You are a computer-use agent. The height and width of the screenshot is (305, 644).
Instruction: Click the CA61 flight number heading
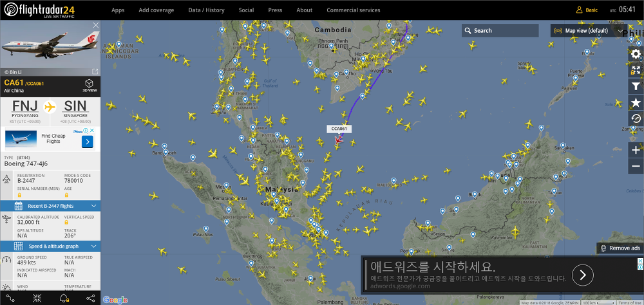[x=14, y=83]
